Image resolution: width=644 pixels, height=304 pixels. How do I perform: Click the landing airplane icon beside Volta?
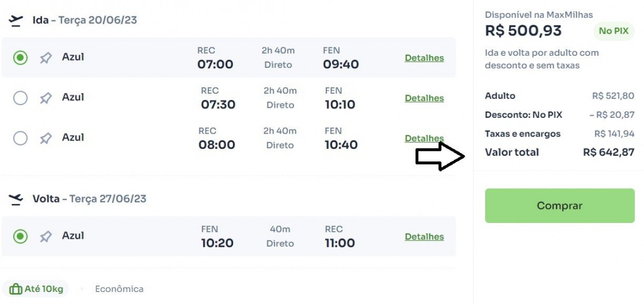coord(16,199)
